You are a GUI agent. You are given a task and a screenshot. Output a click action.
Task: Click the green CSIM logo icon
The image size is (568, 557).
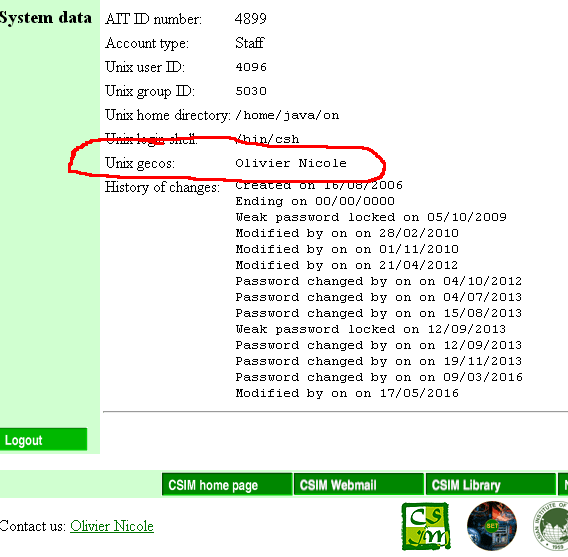coord(426,527)
